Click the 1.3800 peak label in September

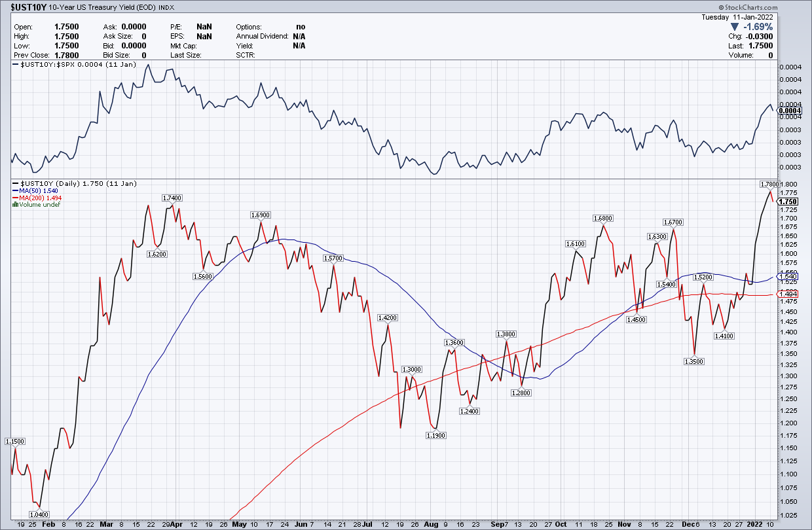(x=506, y=334)
